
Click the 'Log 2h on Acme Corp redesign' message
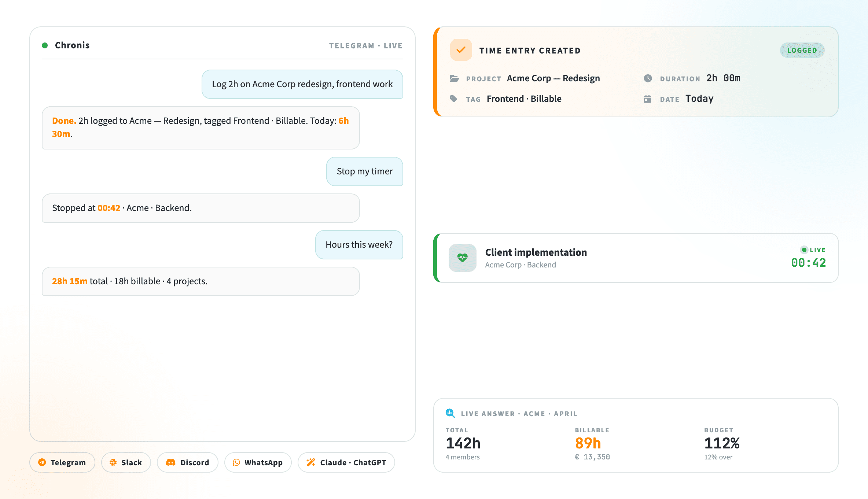coord(302,84)
